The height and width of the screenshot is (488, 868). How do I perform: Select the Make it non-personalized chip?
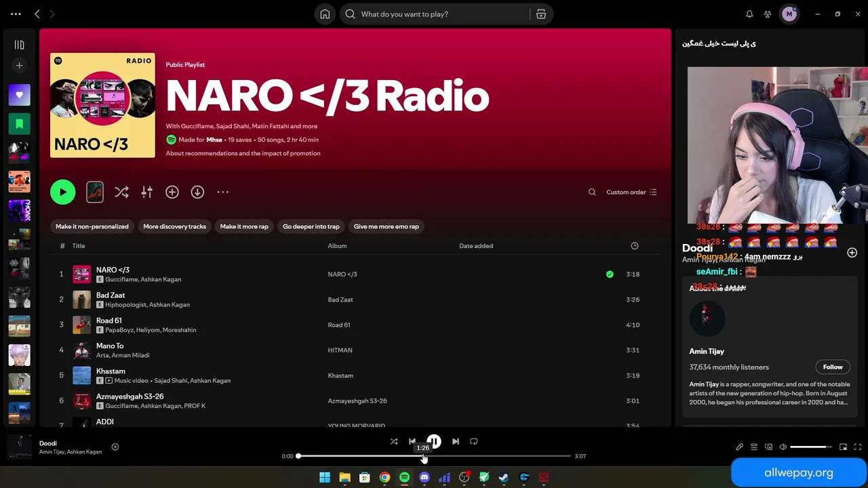click(x=92, y=226)
